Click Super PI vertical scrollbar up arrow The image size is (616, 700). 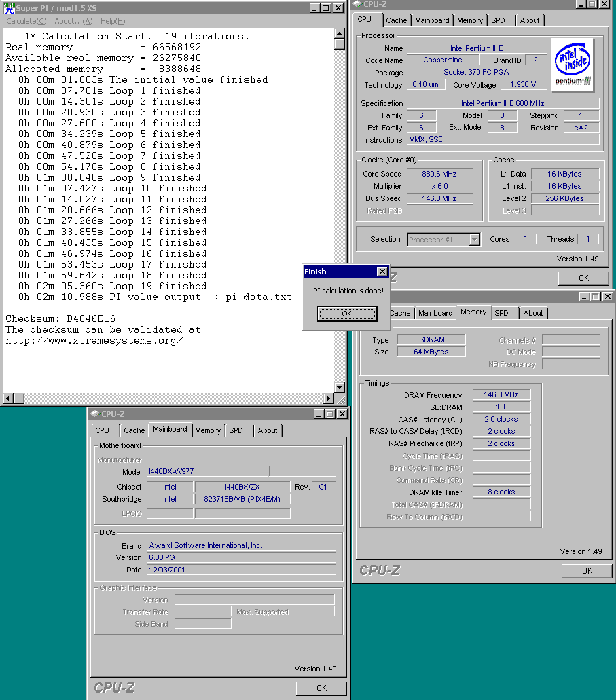(x=340, y=33)
